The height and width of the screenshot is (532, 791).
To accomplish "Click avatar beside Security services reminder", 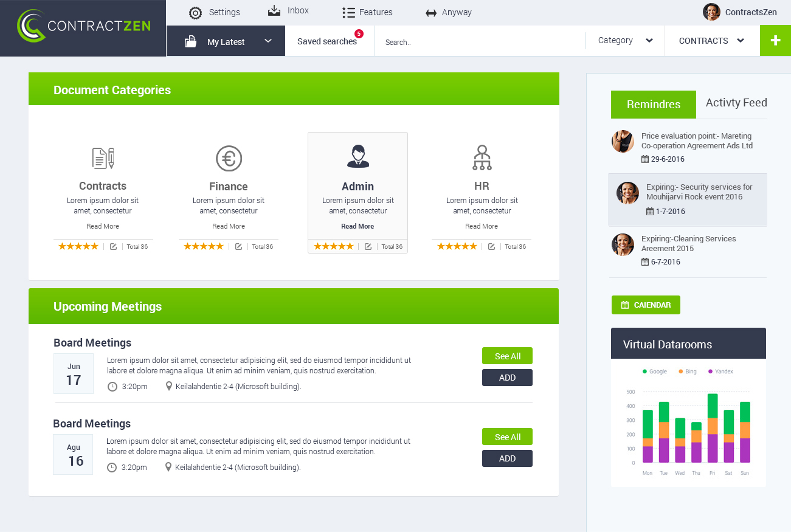I will tap(627, 193).
